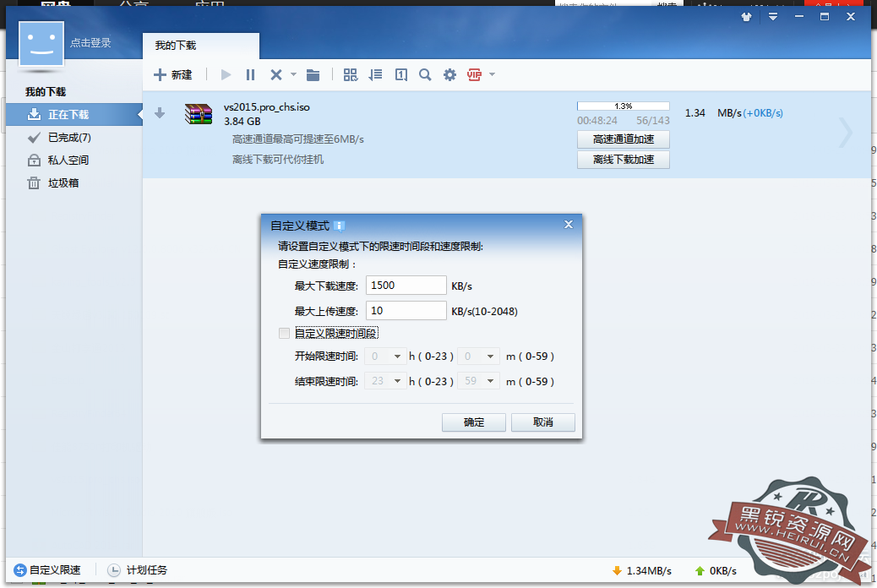The height and width of the screenshot is (588, 877).
Task: Click the 3.84 GB file size
Action: click(242, 122)
